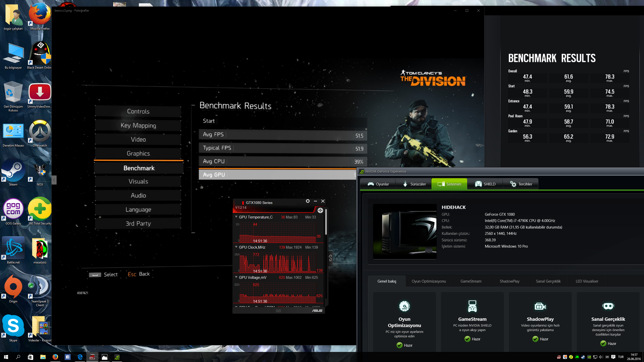Click Controls in the Division menu
Viewport: 644px width, 362px height.
coord(138,111)
